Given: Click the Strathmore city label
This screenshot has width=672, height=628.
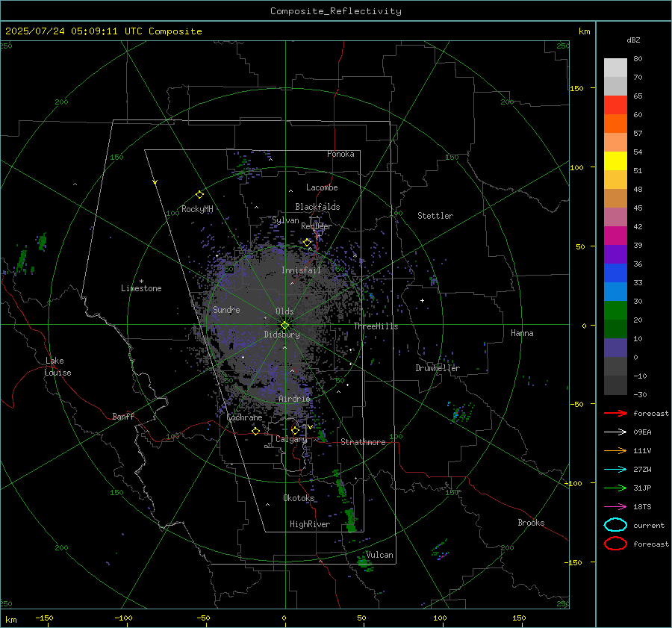Looking at the screenshot, I should [363, 442].
